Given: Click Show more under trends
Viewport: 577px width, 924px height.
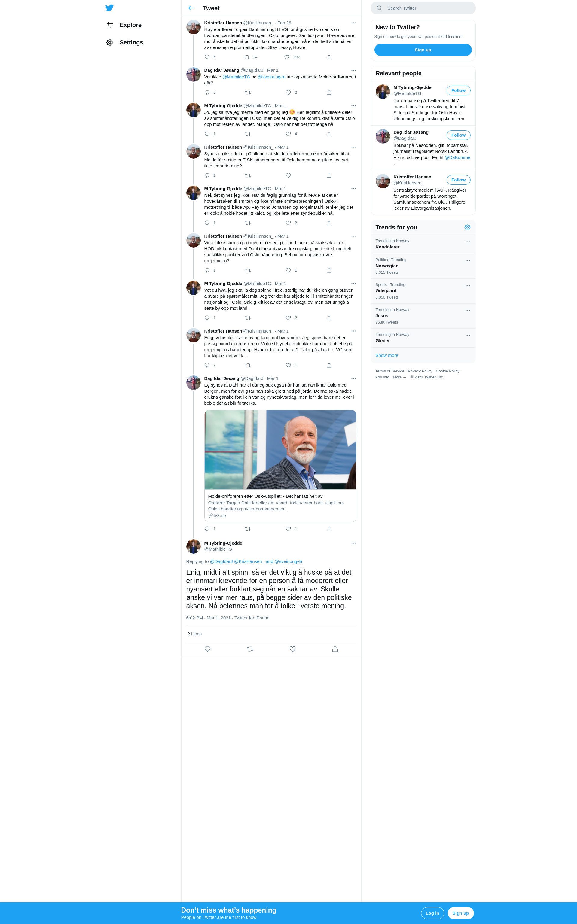Looking at the screenshot, I should [386, 355].
